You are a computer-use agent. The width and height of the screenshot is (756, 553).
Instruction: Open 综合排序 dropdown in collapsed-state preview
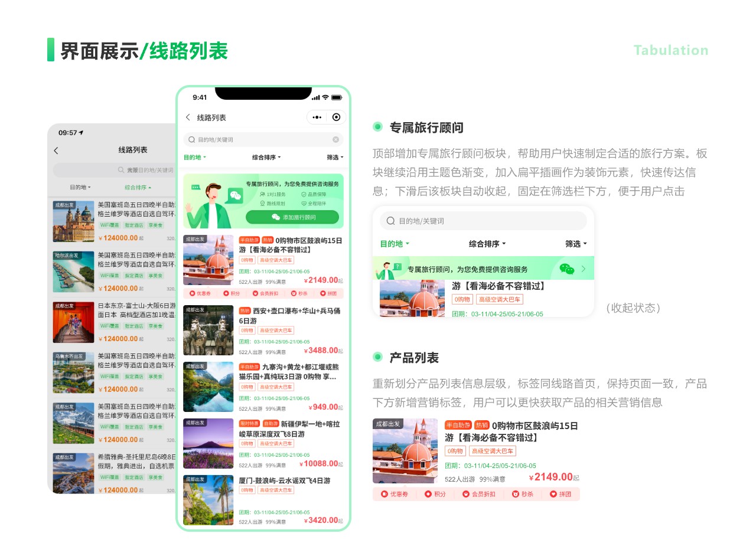(x=487, y=244)
